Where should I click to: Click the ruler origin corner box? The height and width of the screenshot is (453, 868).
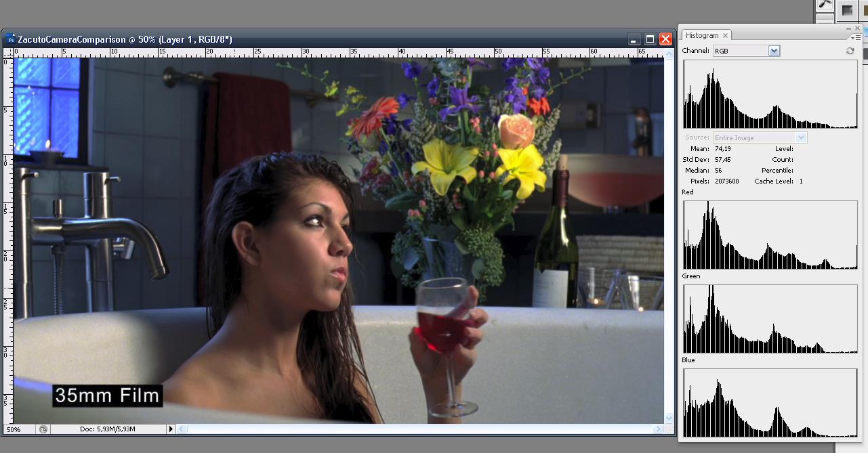coord(7,51)
